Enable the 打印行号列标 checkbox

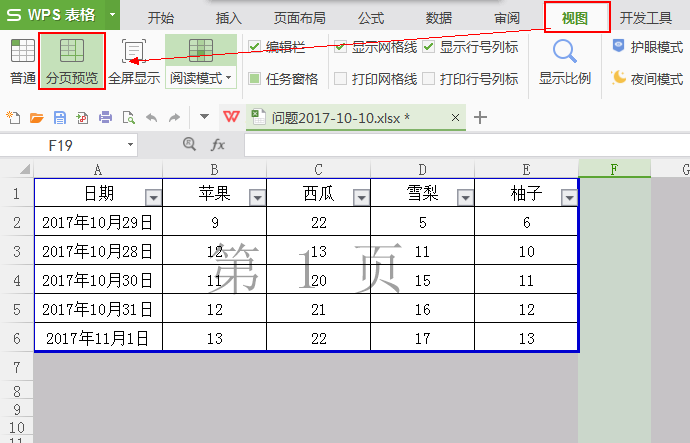[x=429, y=79]
